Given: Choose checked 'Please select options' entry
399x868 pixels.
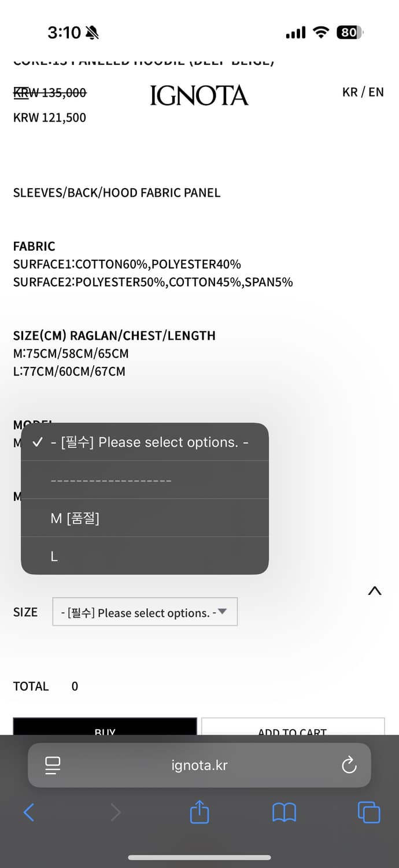Looking at the screenshot, I should tap(145, 443).
